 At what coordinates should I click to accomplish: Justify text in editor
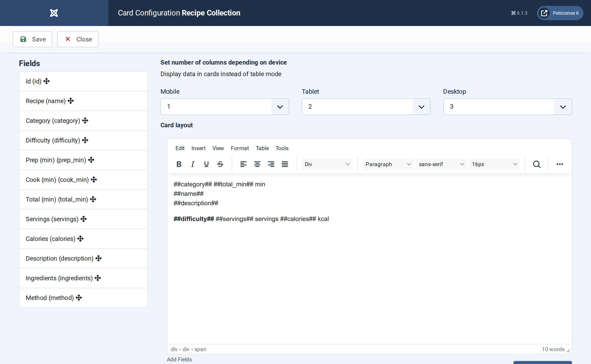point(285,164)
